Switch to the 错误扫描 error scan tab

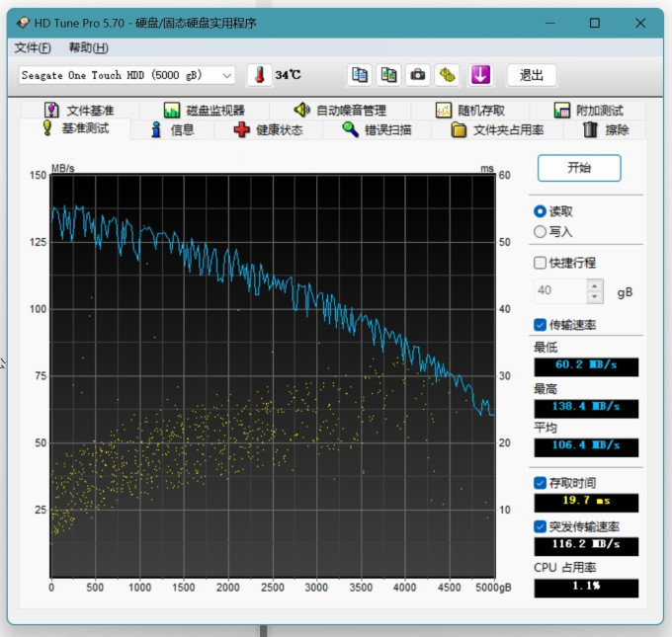[378, 129]
